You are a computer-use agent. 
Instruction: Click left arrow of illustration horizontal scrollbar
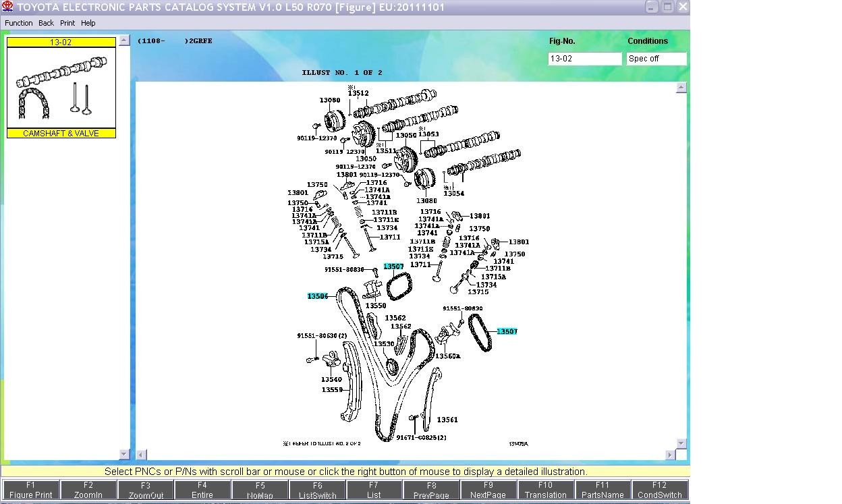[141, 455]
